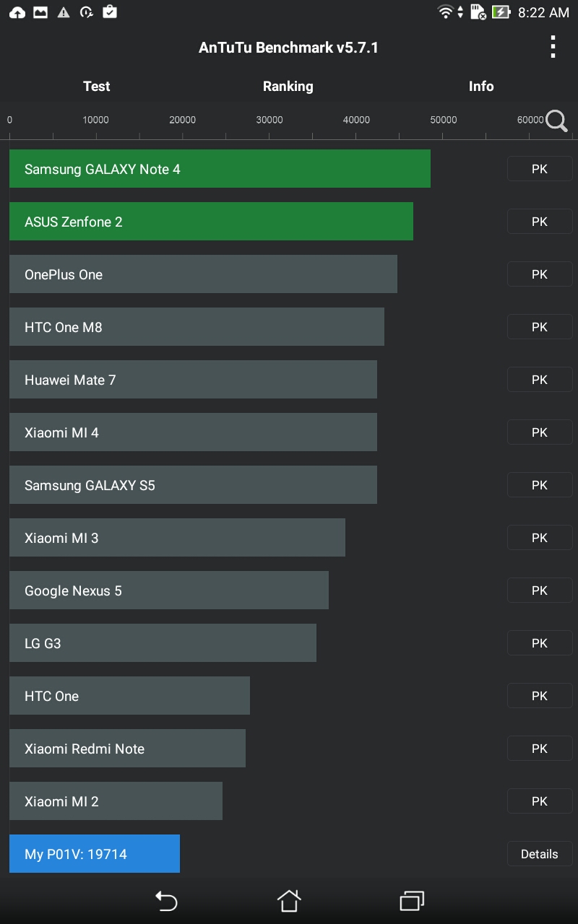Open the recent apps icon

click(x=412, y=900)
